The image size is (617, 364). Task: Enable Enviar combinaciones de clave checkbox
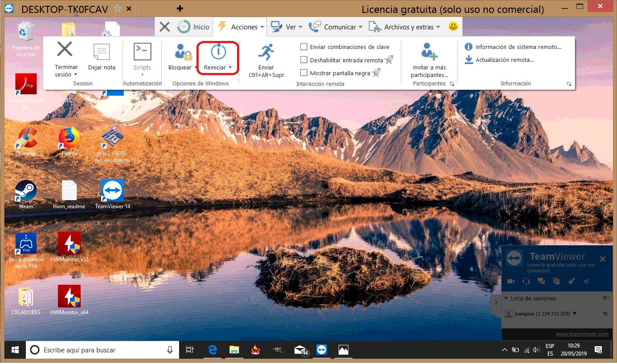point(304,47)
